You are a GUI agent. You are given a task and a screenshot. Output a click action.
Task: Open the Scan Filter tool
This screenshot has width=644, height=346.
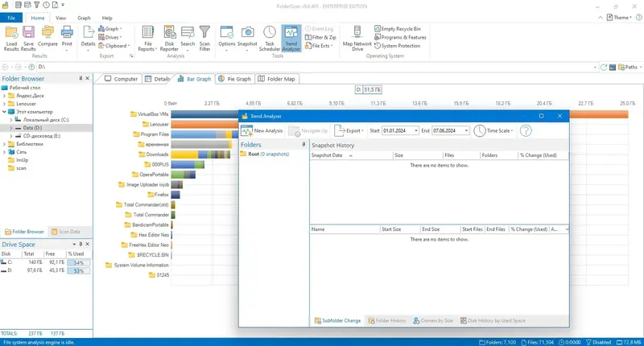click(204, 38)
